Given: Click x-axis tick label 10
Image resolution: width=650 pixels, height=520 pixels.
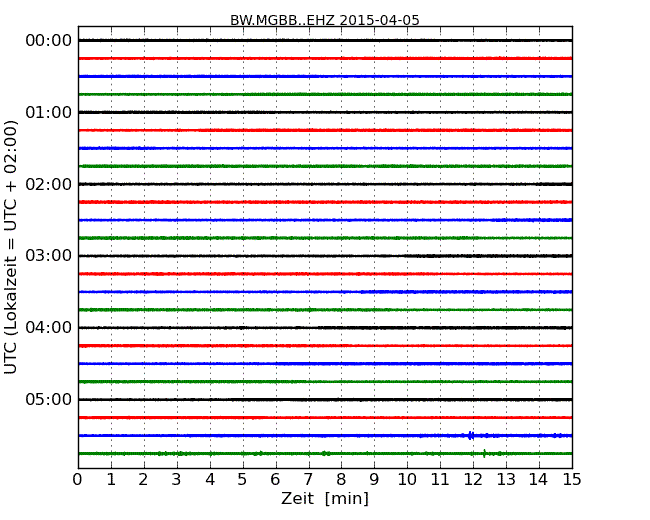Looking at the screenshot, I should tap(407, 480).
